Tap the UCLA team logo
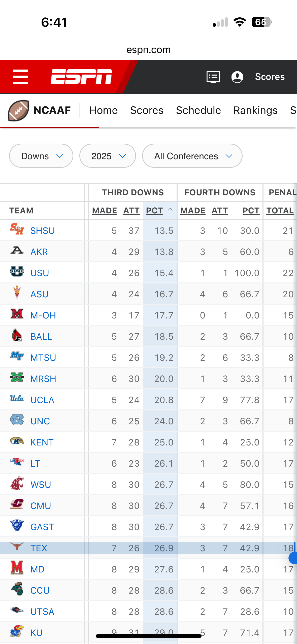This screenshot has height=644, width=297. (17, 398)
